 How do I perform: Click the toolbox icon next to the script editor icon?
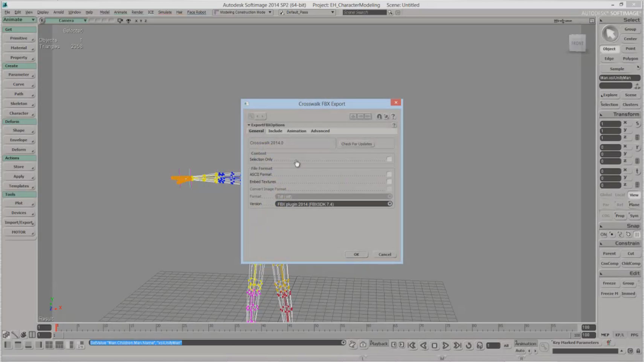[363, 345]
